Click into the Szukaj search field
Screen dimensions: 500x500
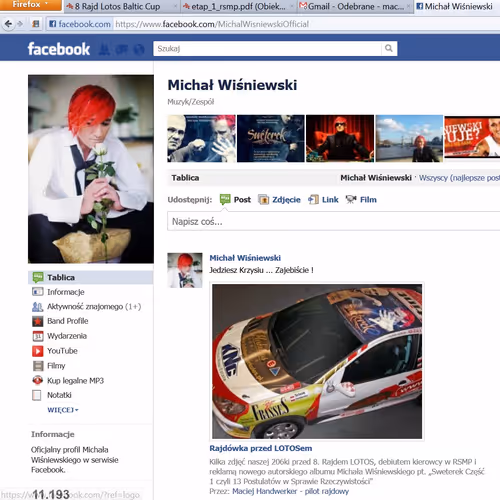(267, 49)
